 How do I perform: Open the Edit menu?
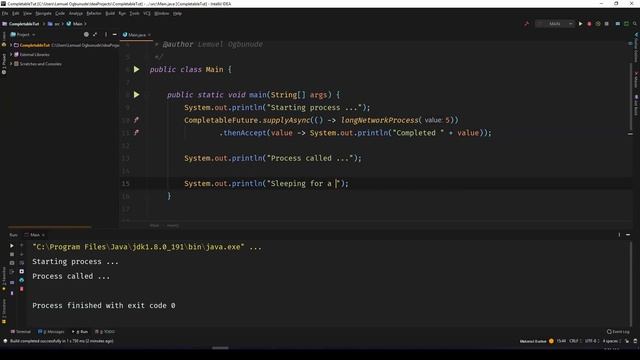16,13
